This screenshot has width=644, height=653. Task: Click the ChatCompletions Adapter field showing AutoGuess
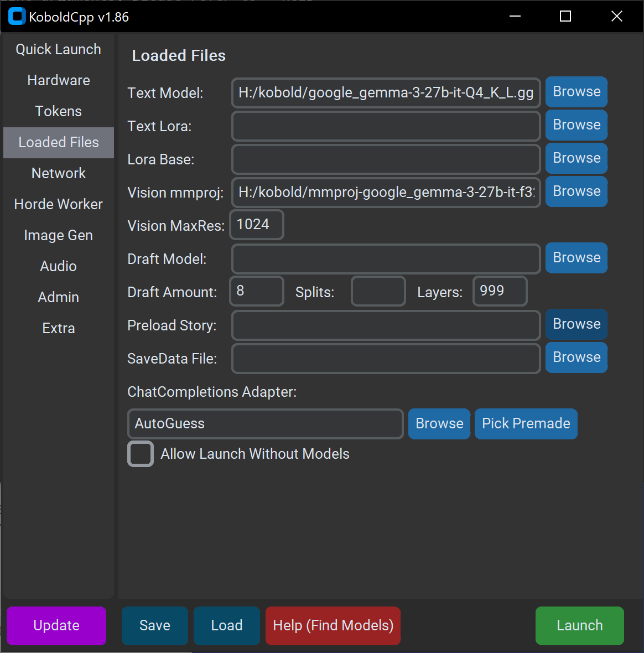[266, 424]
